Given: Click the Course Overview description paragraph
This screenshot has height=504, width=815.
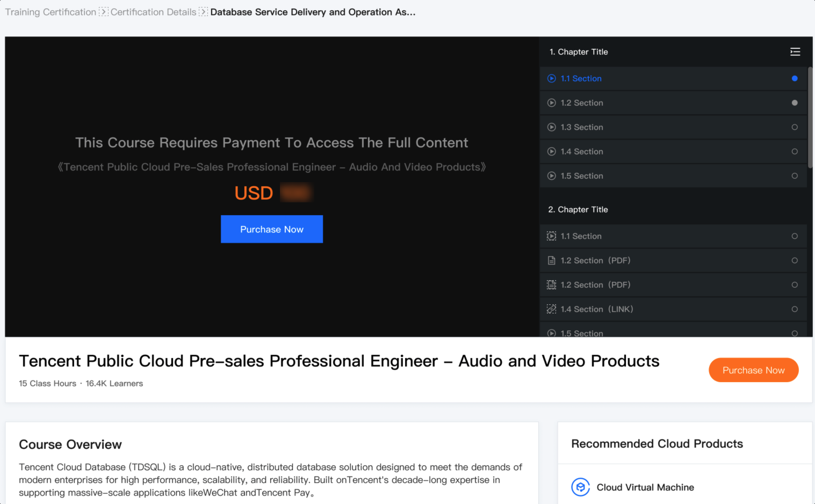Looking at the screenshot, I should click(271, 480).
